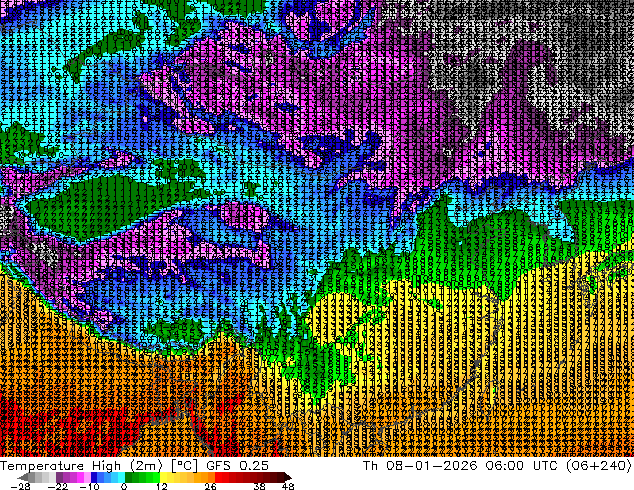Click the dark maroon arrow at legend's hot end
This screenshot has width=634, height=490.
tap(288, 477)
